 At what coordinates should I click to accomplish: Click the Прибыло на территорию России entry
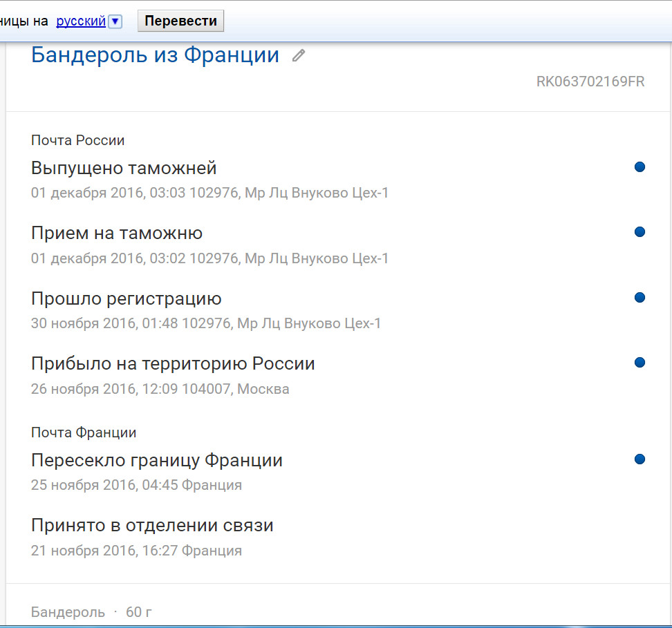(173, 363)
